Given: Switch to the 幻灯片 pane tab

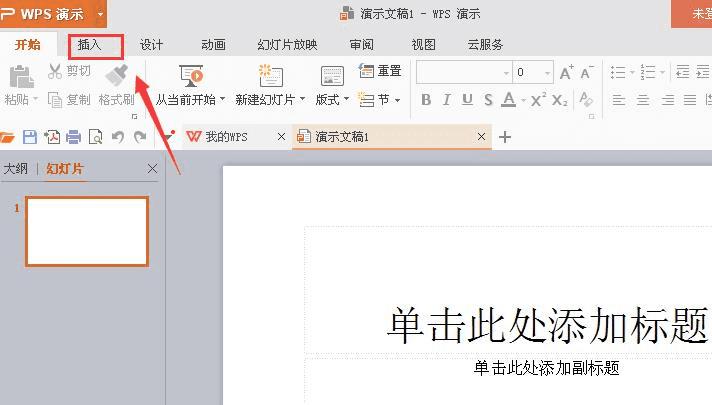Looking at the screenshot, I should (65, 169).
